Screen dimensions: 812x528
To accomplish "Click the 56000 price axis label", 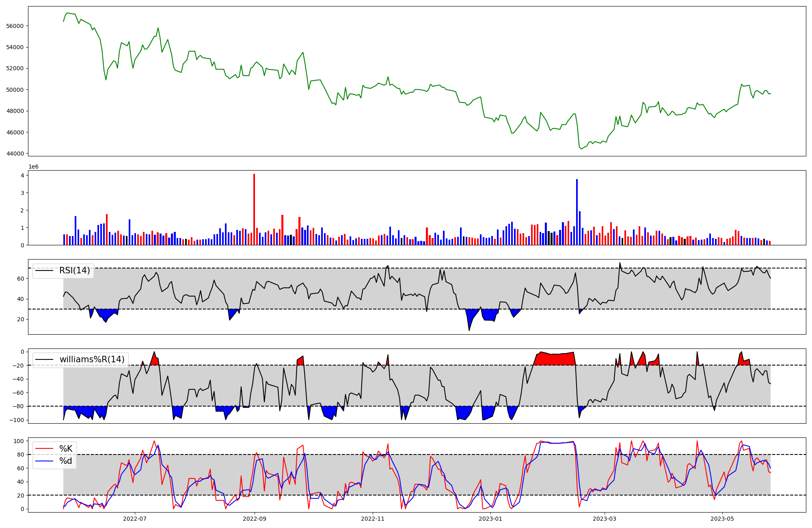I will click(x=15, y=26).
